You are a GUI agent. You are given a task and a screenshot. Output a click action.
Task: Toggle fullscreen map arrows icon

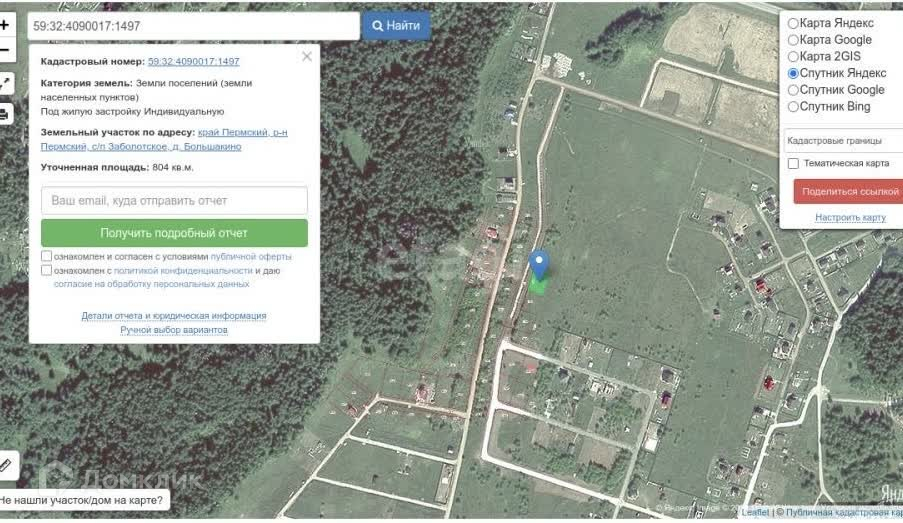[5, 84]
